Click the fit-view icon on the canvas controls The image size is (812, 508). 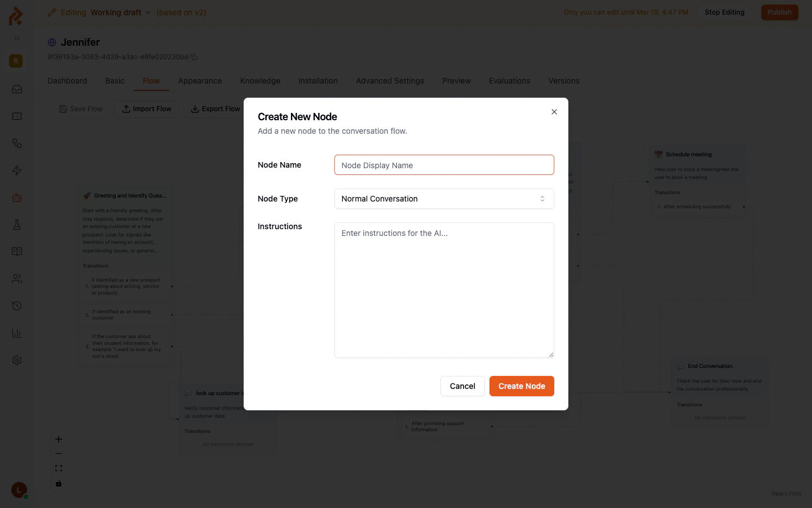click(x=58, y=468)
